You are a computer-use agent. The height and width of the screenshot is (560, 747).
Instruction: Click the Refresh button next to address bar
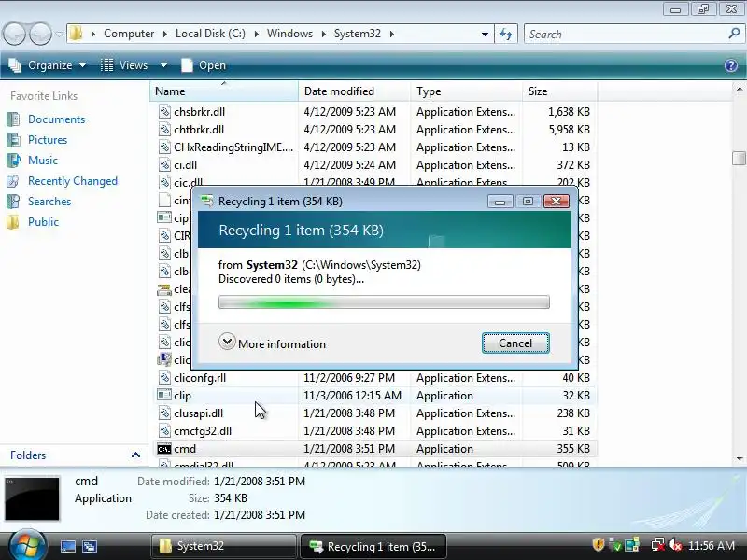(x=506, y=35)
